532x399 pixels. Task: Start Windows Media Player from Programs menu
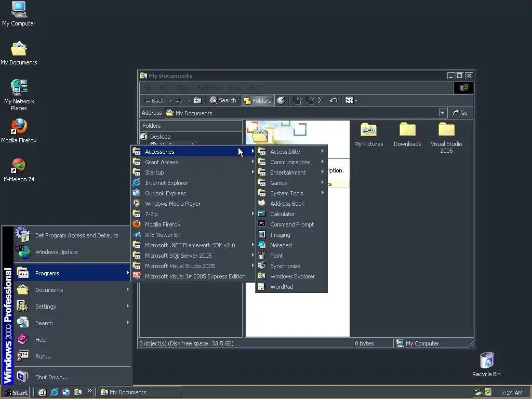point(193,204)
